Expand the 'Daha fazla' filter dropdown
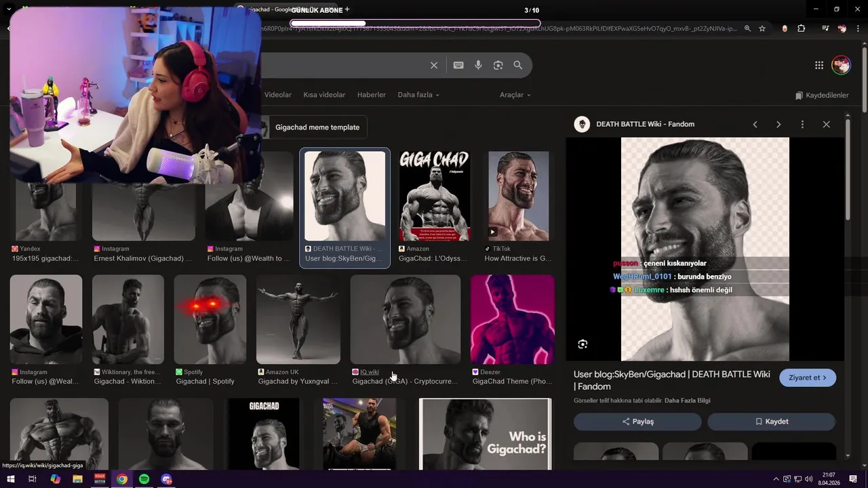868x488 pixels. [x=418, y=95]
